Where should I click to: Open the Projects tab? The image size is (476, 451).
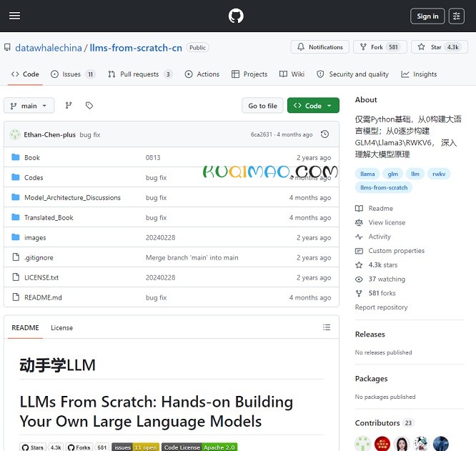(x=249, y=74)
